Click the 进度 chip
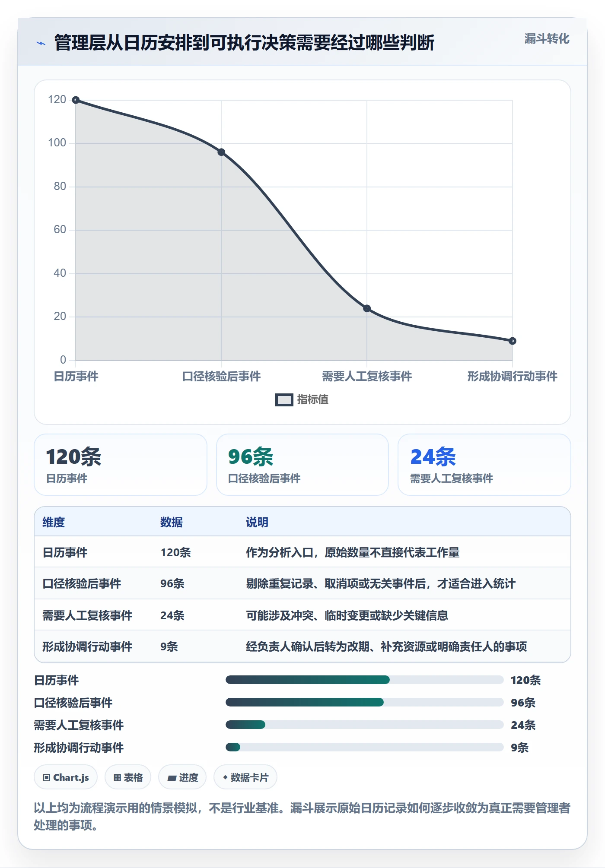The image size is (605, 868). click(x=182, y=777)
